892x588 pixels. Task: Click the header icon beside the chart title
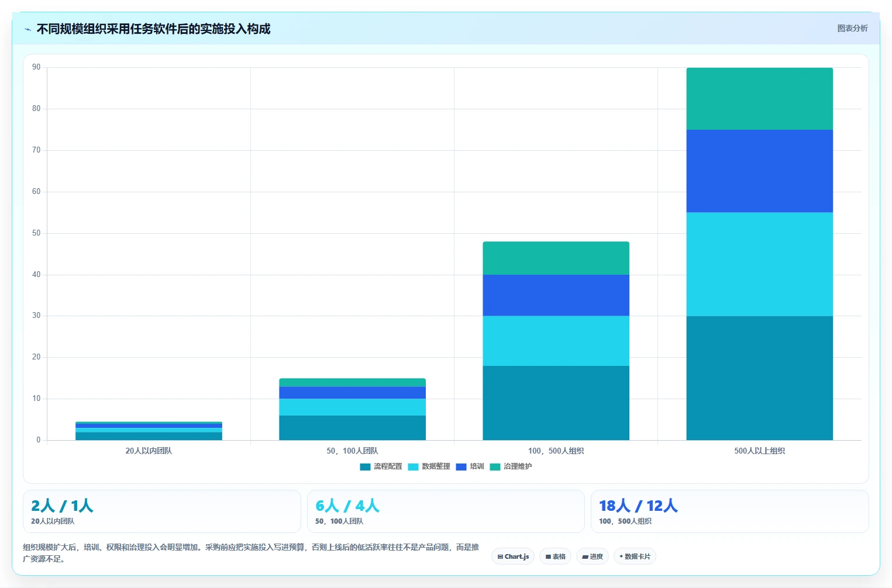pos(27,29)
